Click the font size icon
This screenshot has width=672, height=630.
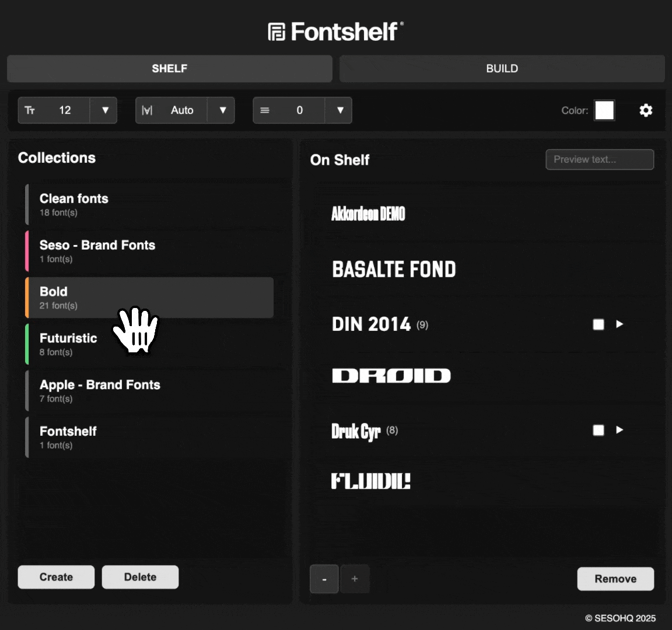30,110
